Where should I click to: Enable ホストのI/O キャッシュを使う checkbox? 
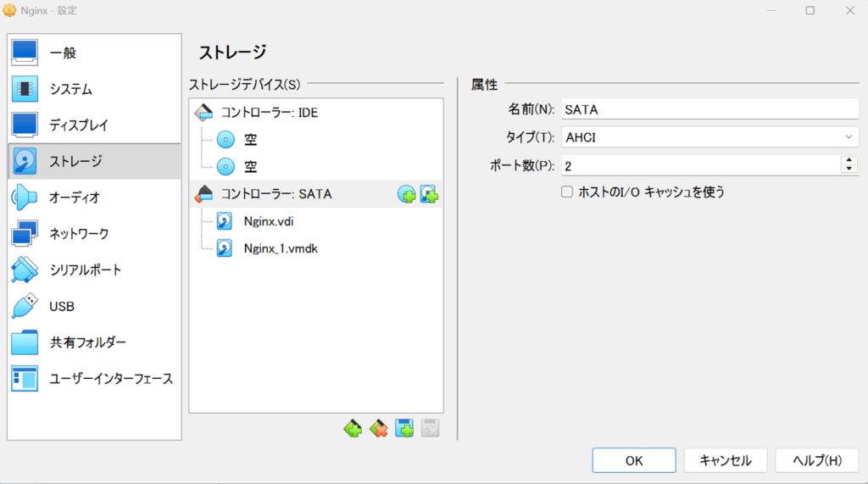[568, 192]
